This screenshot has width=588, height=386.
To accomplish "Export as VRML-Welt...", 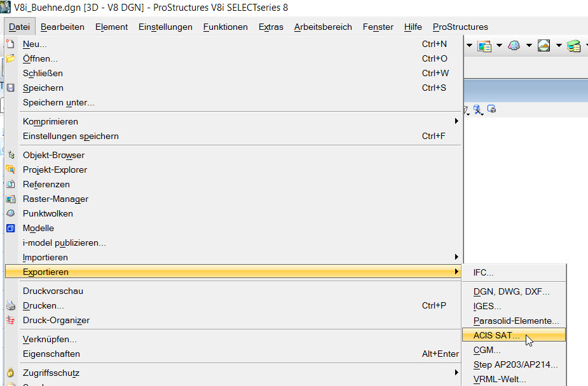I will click(x=514, y=380).
